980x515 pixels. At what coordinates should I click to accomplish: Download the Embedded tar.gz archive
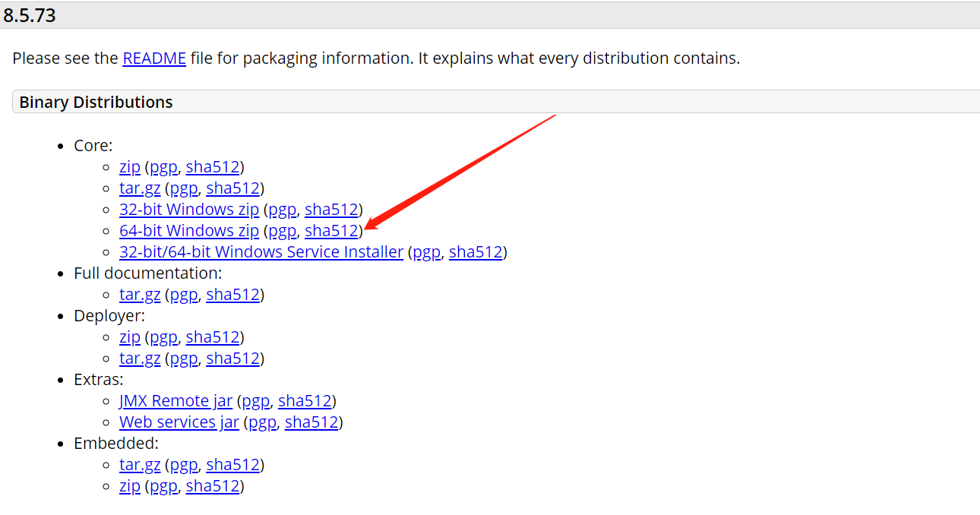(140, 465)
